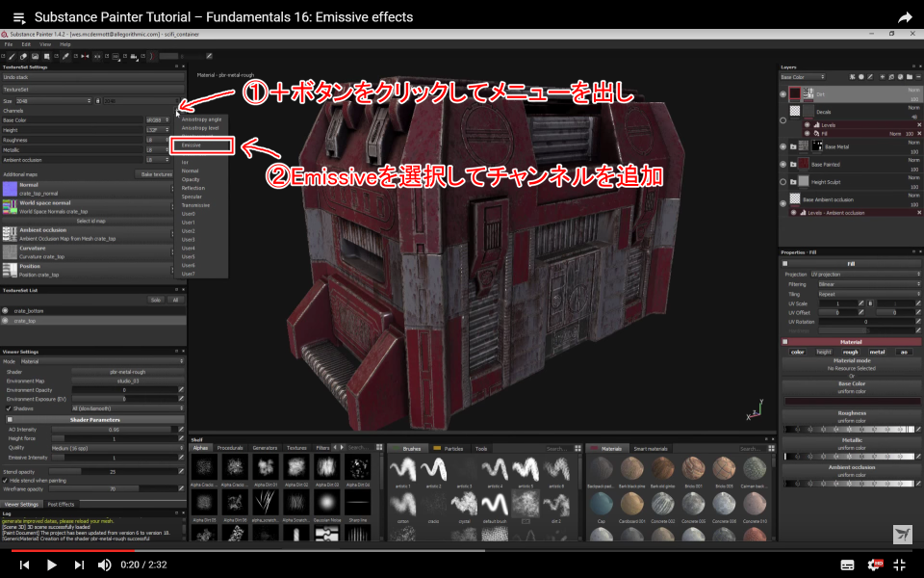The width and height of the screenshot is (924, 578).
Task: Select the projection tool in toolbar
Action: pyautogui.click(x=35, y=56)
